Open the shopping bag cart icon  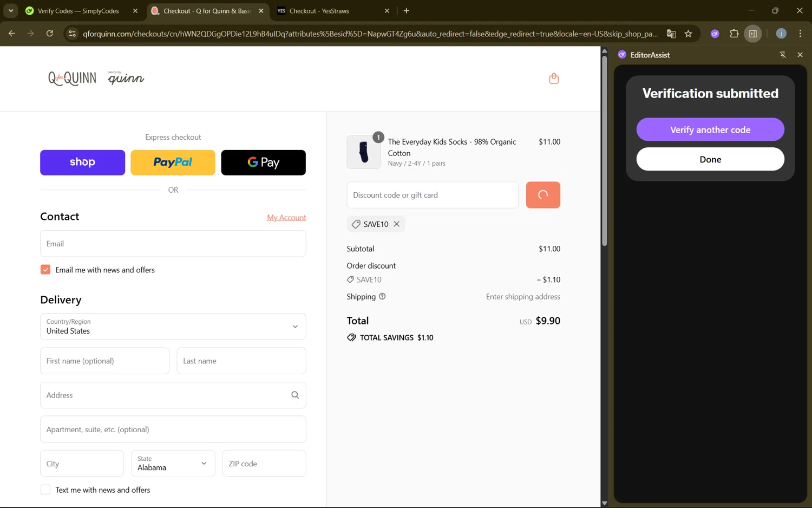553,79
